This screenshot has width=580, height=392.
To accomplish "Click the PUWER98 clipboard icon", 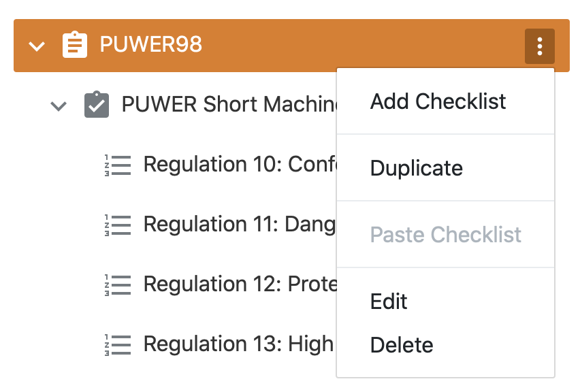I will click(75, 46).
